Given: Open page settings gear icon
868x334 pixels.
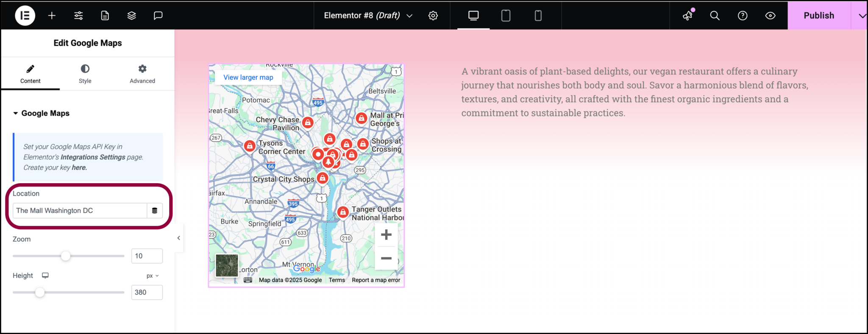Looking at the screenshot, I should point(433,16).
